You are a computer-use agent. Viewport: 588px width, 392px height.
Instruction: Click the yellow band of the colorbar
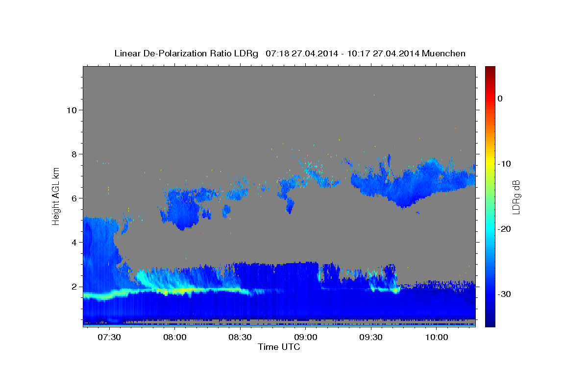(x=490, y=164)
